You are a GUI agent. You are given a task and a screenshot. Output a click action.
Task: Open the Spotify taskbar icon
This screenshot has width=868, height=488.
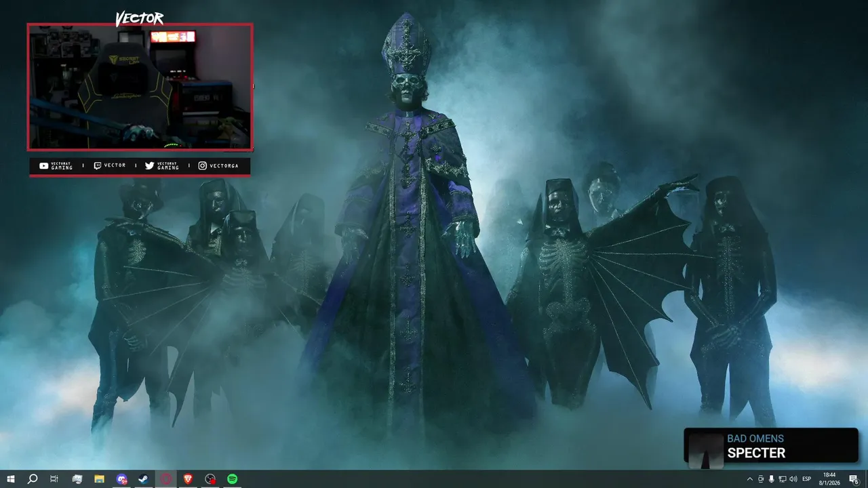(232, 479)
